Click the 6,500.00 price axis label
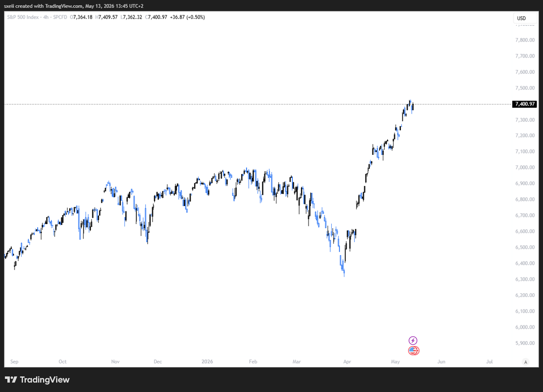Image resolution: width=543 pixels, height=392 pixels. tap(524, 247)
